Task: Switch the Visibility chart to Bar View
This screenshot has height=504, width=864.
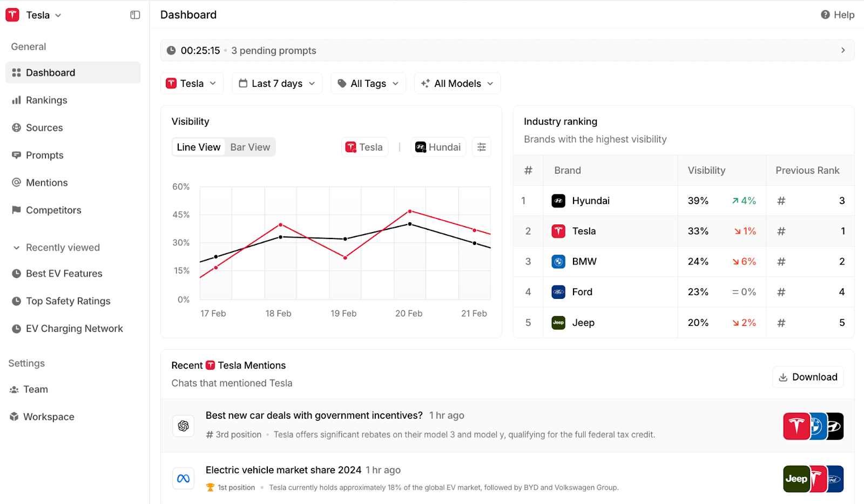Action: [250, 147]
